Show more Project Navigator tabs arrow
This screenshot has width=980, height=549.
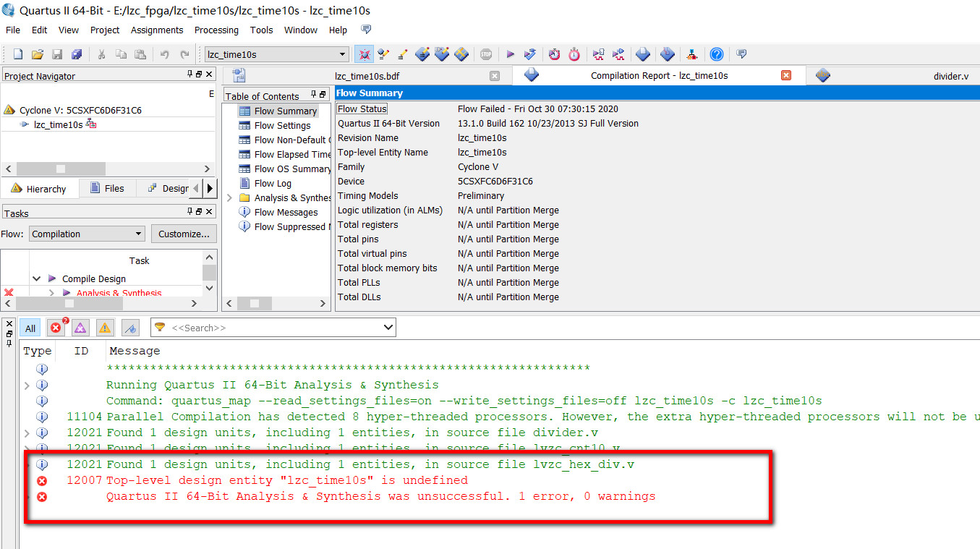[210, 188]
